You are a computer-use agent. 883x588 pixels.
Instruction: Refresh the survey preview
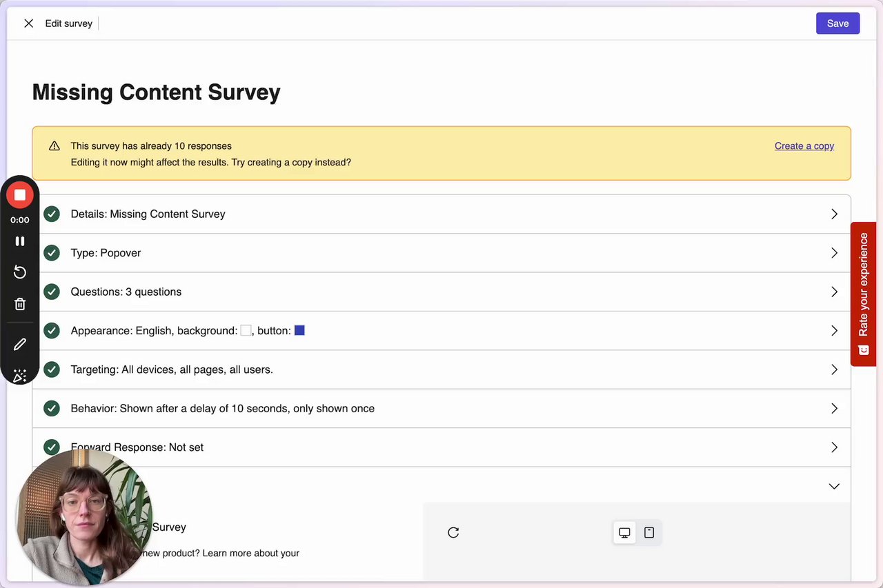pos(453,532)
